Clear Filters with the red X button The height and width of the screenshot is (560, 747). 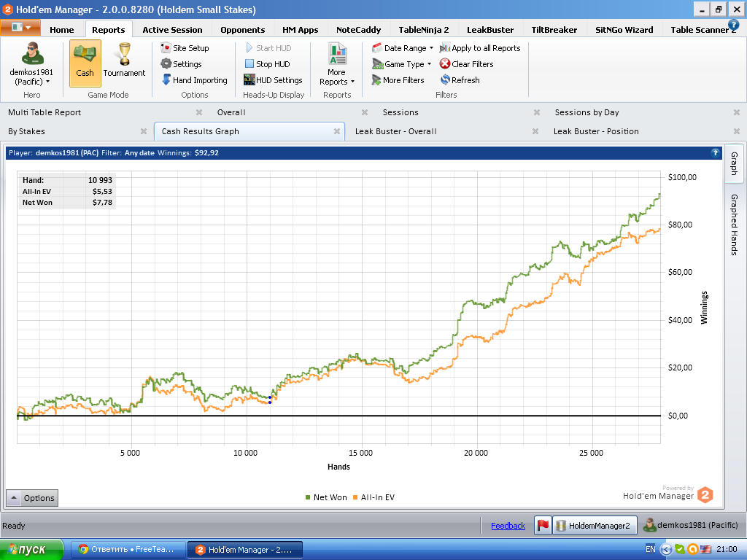click(466, 64)
